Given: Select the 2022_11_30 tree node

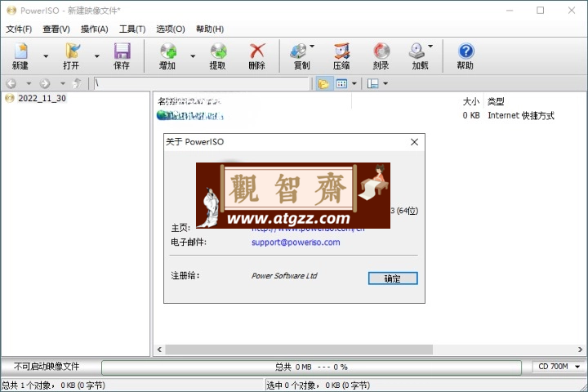Looking at the screenshot, I should tap(42, 98).
